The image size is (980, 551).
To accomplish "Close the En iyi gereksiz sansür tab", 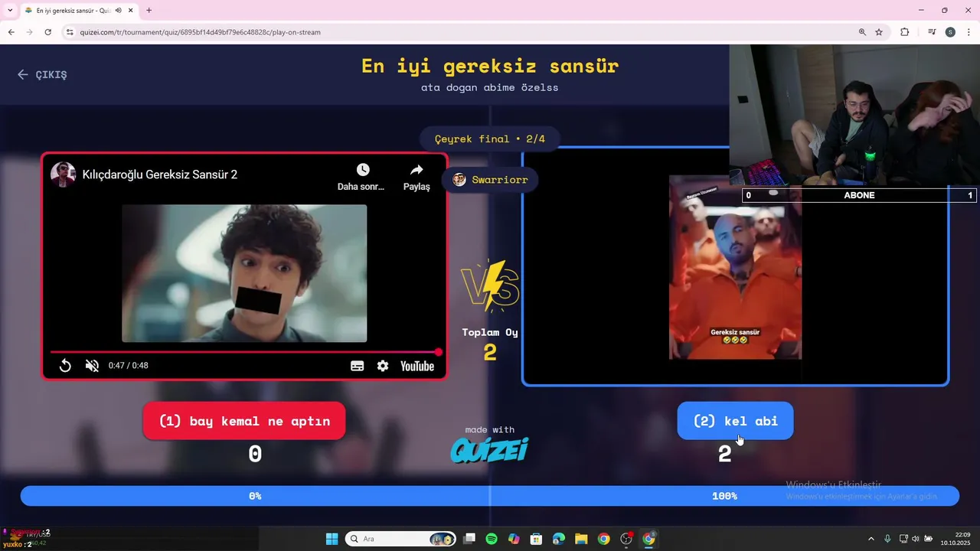I will (x=132, y=10).
